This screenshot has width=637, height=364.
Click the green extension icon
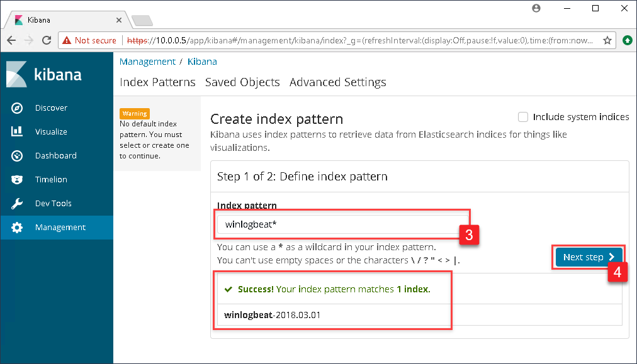point(628,40)
